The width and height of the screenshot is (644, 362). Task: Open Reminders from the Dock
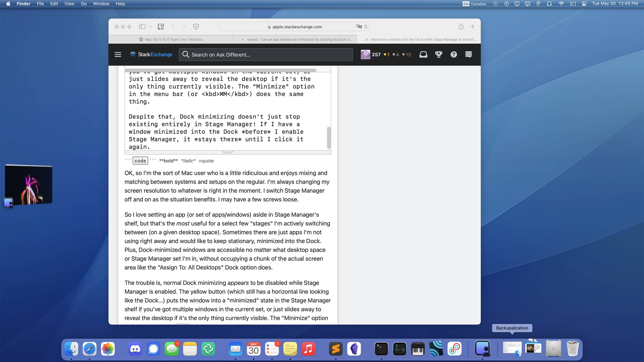click(272, 349)
